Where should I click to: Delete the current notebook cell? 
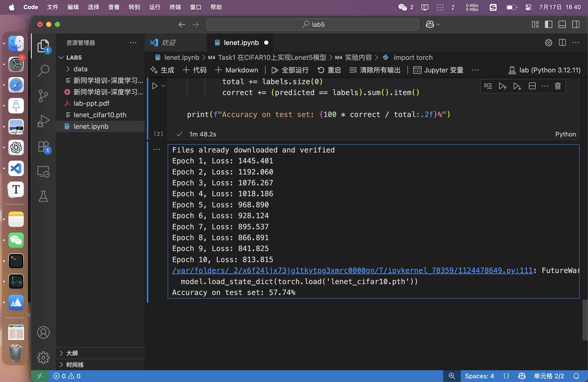[x=558, y=86]
